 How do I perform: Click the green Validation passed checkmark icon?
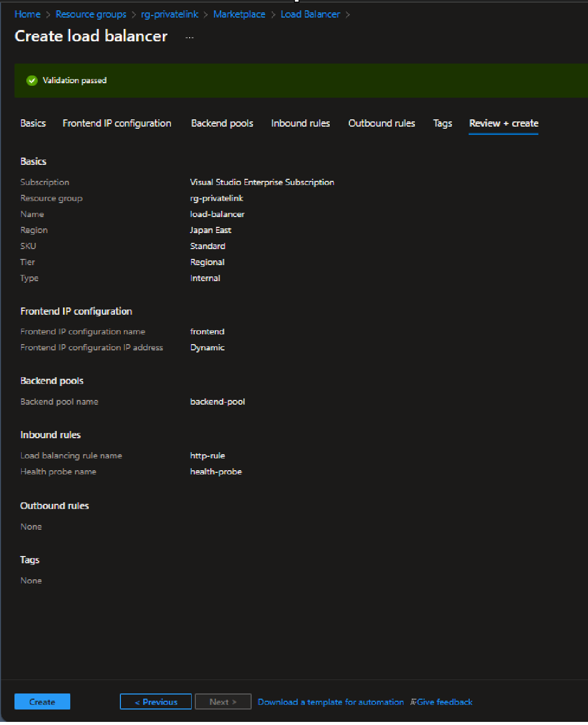tap(32, 81)
